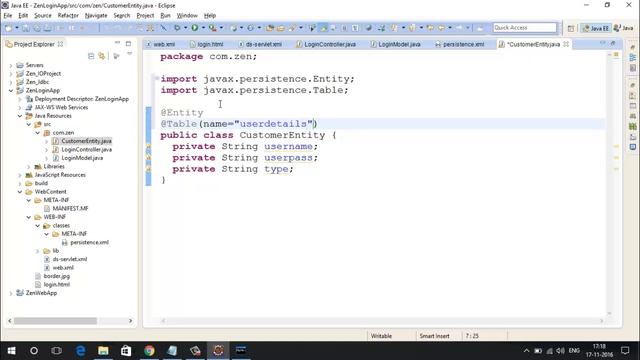Switch to the login.html editor tab
Screen dimensions: 640x360
(x=207, y=44)
